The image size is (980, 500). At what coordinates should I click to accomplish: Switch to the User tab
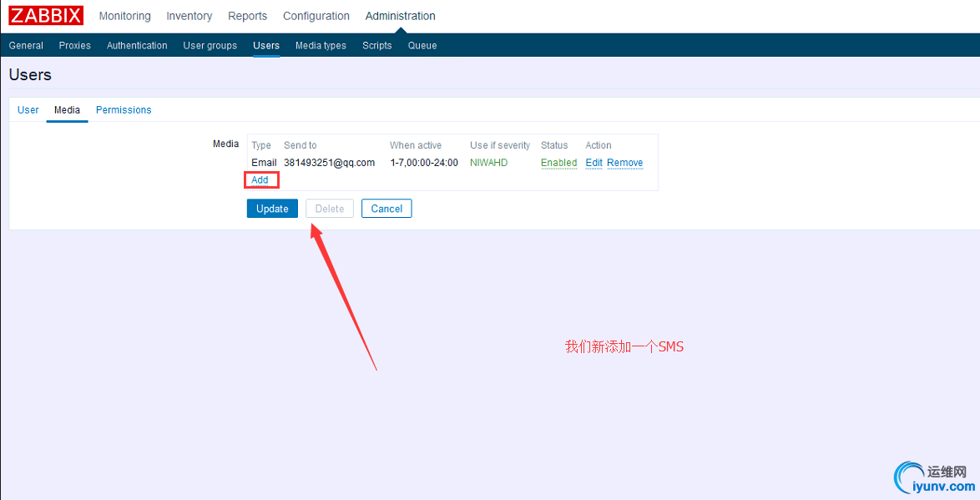click(28, 110)
